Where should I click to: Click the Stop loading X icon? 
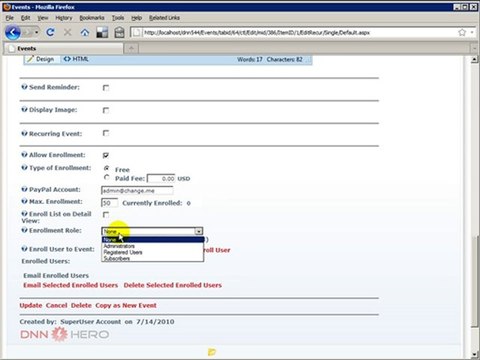[68, 32]
